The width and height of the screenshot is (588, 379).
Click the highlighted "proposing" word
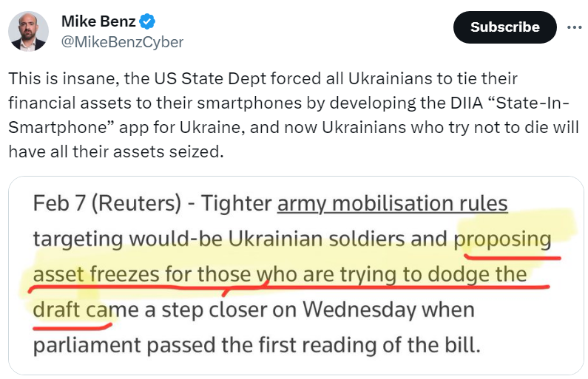tap(503, 239)
